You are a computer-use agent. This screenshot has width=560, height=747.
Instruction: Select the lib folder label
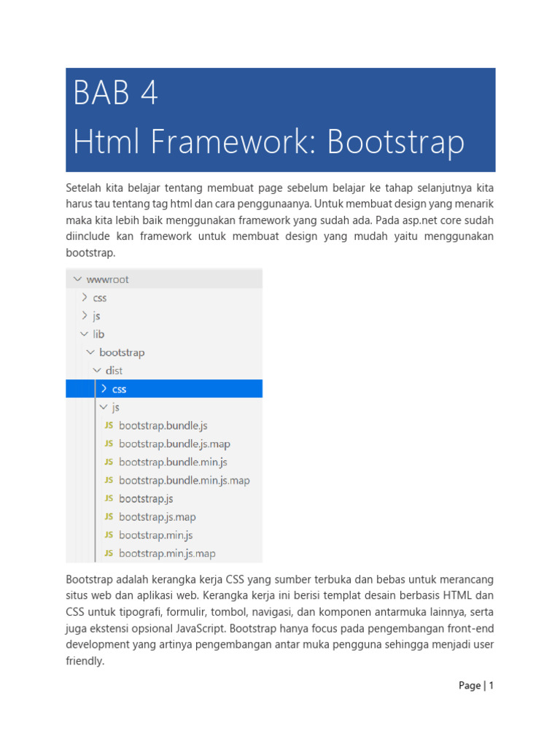click(98, 334)
